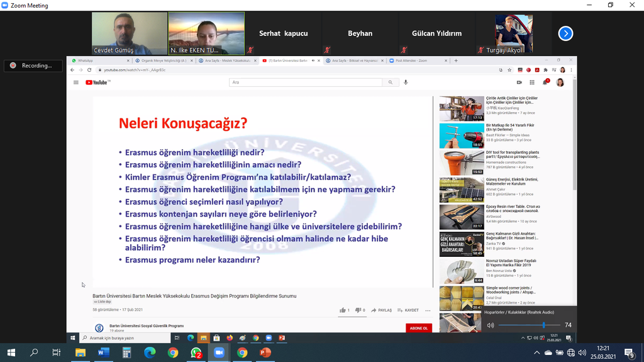Click the PAYLAŞ share button
The width and height of the screenshot is (644, 362).
[381, 310]
